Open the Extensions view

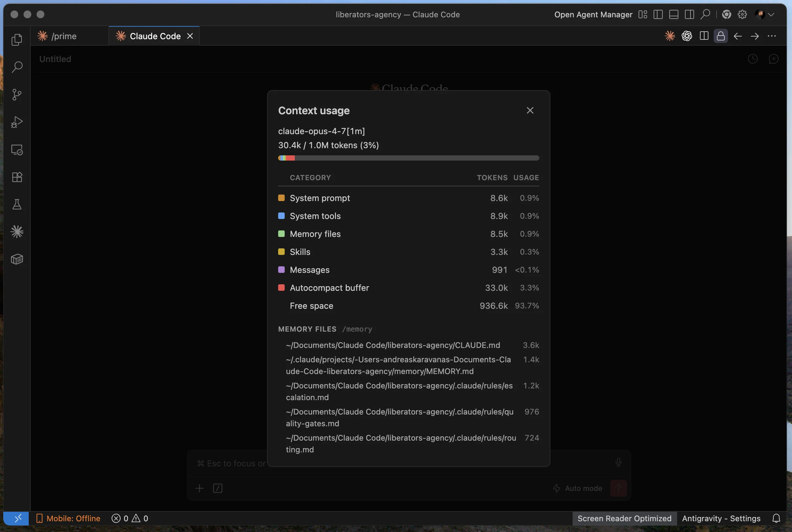(x=17, y=177)
